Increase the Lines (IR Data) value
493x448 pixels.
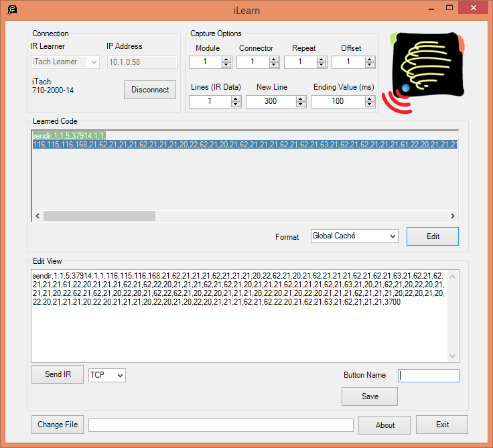tap(236, 98)
